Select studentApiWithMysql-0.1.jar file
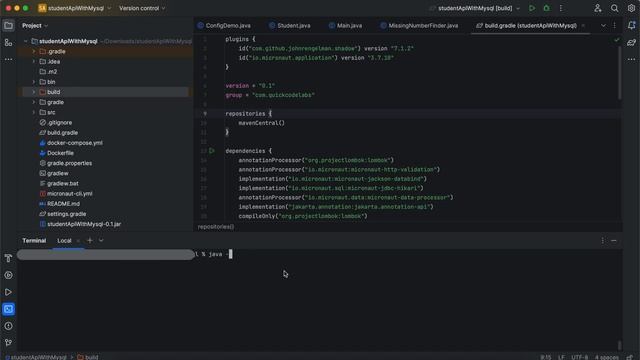Image resolution: width=640 pixels, height=360 pixels. [x=84, y=224]
